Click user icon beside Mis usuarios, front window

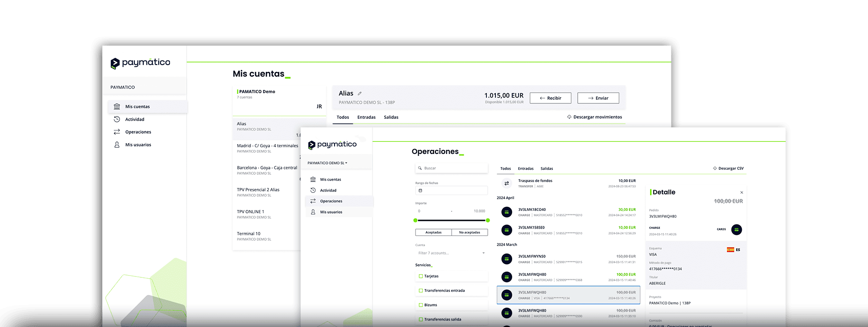(313, 212)
